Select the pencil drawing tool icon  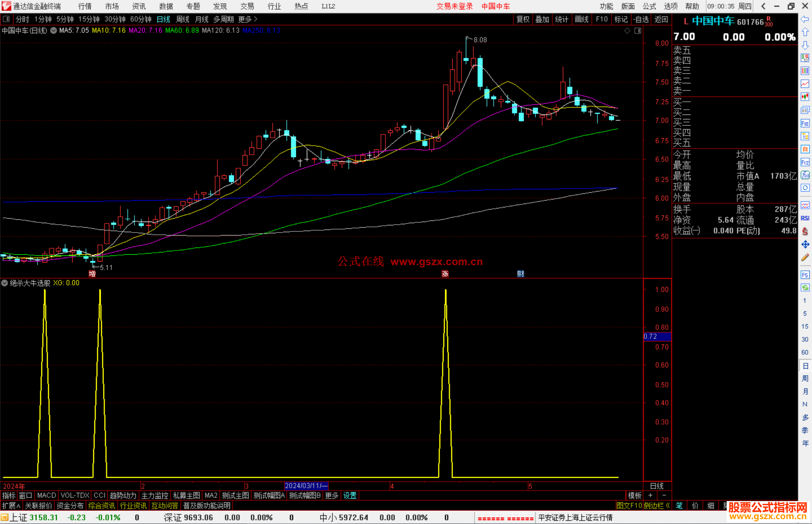click(805, 258)
